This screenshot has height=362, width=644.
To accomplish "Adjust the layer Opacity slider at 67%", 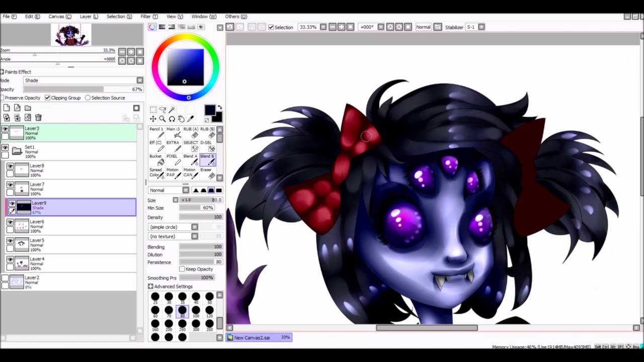I will (83, 89).
